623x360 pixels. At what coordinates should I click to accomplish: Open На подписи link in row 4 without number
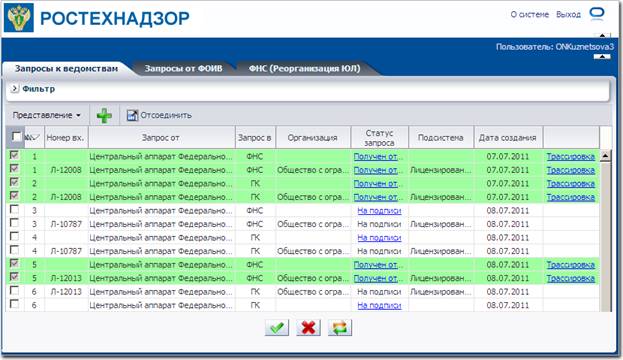[x=379, y=238]
